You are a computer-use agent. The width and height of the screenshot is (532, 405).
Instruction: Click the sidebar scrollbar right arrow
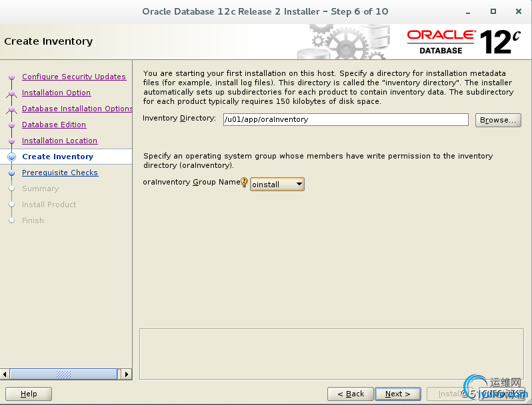pyautogui.click(x=127, y=374)
